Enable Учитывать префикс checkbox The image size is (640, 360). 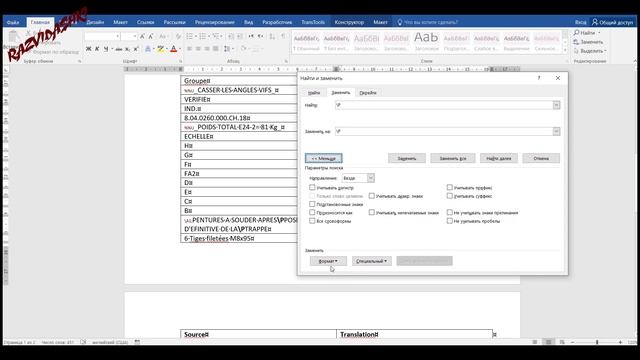pos(449,187)
